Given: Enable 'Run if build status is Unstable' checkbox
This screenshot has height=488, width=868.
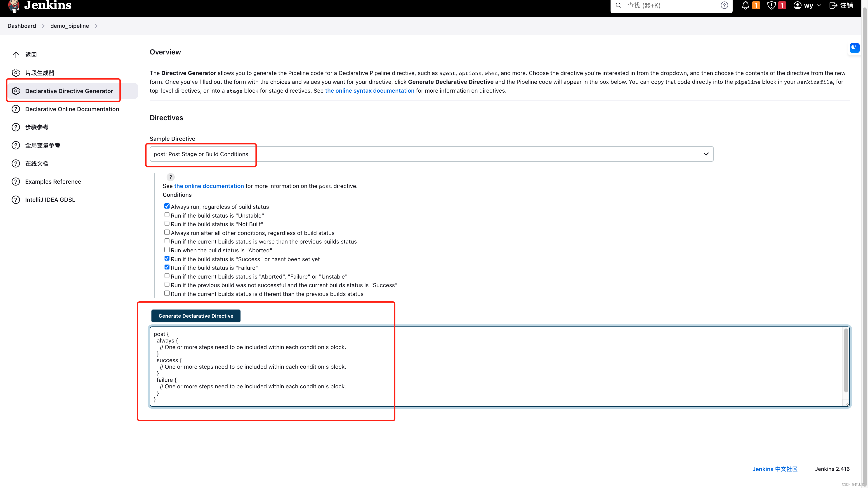Looking at the screenshot, I should pos(167,215).
